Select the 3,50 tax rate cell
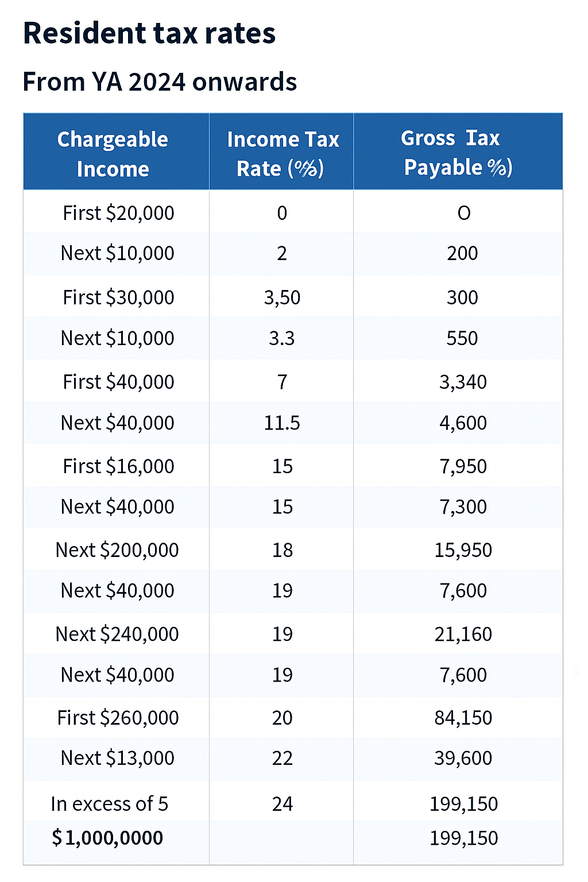Screen dimensions: 588x882 tap(282, 297)
